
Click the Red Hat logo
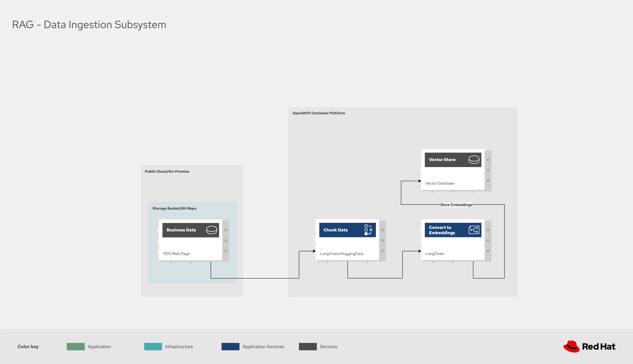[589, 347]
